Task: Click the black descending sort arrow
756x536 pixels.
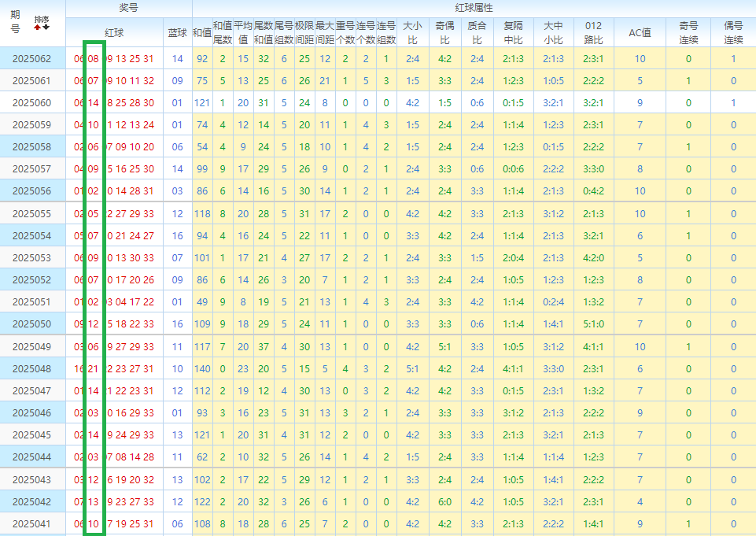Action: (x=46, y=28)
